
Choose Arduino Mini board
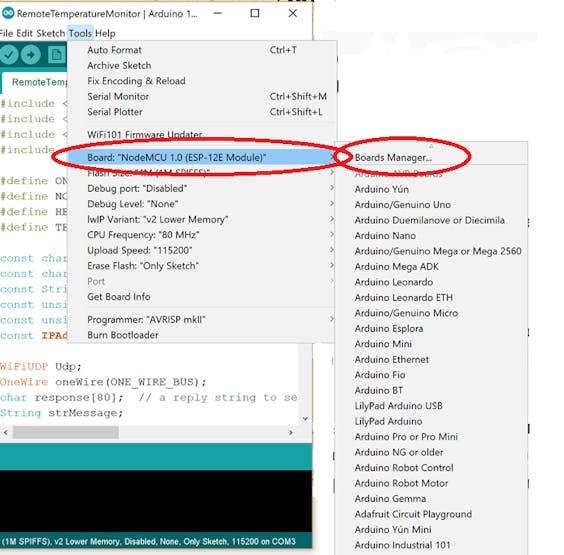[431, 344]
